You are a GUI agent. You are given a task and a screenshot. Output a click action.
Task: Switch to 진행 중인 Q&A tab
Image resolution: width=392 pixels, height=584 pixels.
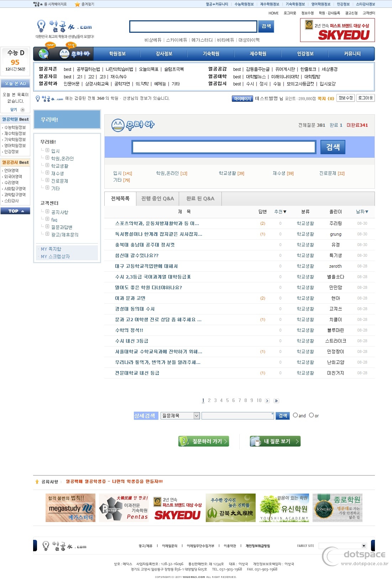(x=158, y=199)
